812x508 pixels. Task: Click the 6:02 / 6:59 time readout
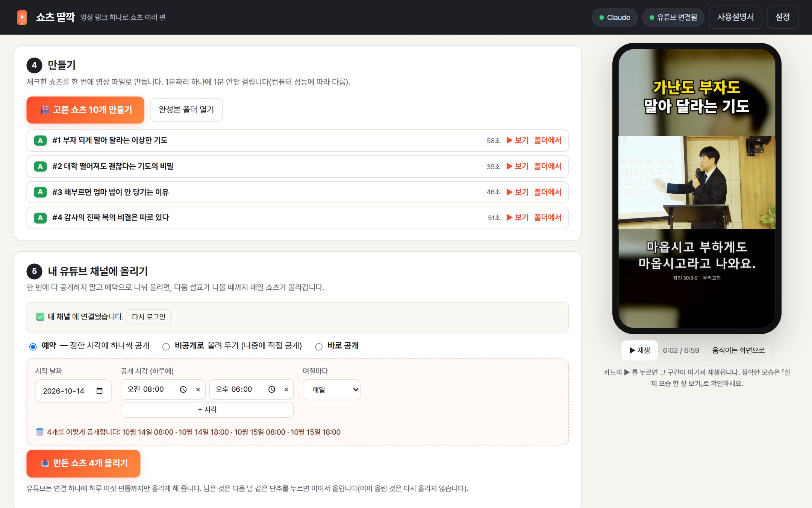click(x=681, y=350)
